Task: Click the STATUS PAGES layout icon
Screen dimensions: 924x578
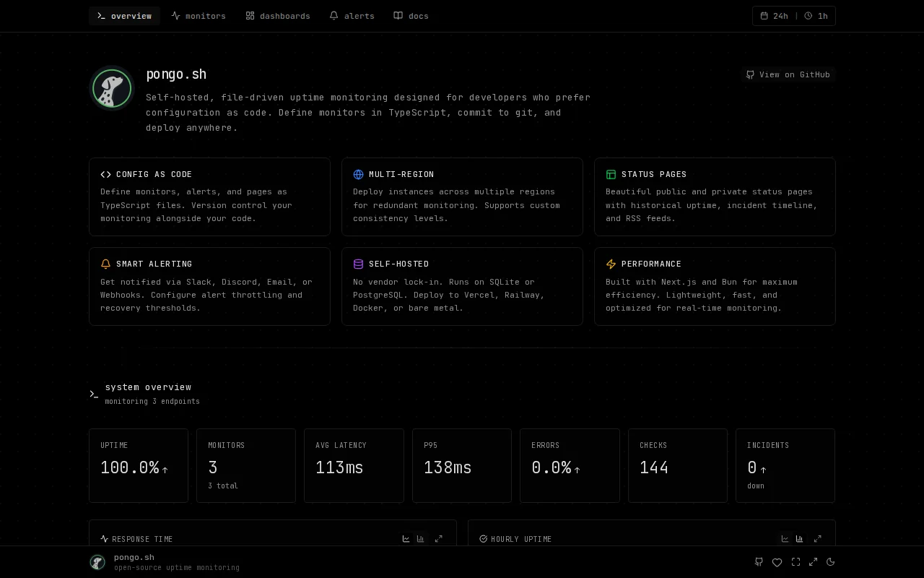Action: point(611,174)
